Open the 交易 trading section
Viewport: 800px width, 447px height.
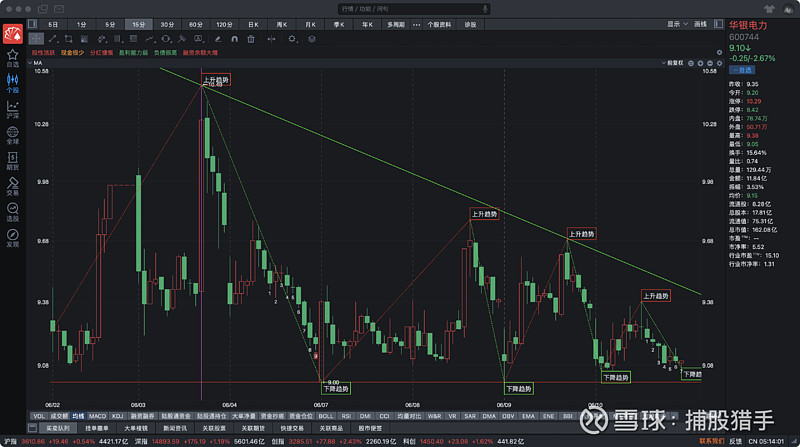click(13, 186)
